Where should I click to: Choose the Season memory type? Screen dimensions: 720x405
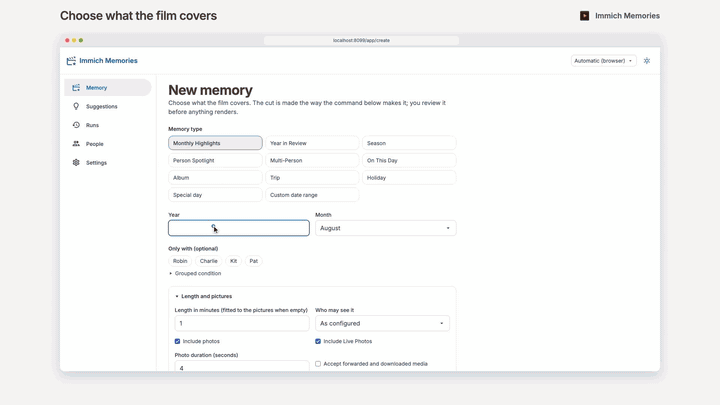pos(409,143)
